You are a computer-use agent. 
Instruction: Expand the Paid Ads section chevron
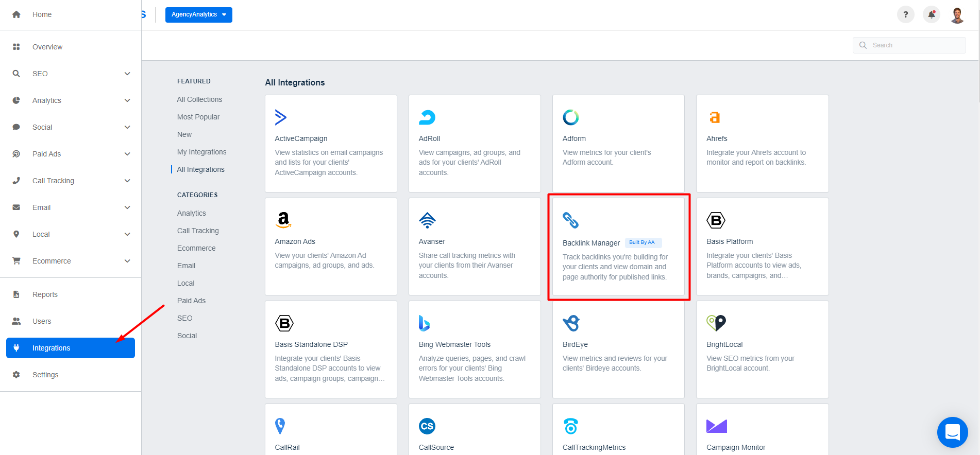coord(127,154)
